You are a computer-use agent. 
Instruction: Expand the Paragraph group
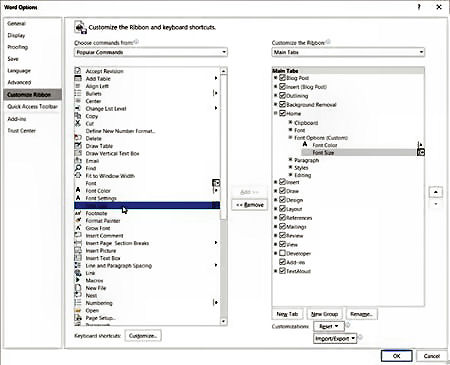[290, 160]
